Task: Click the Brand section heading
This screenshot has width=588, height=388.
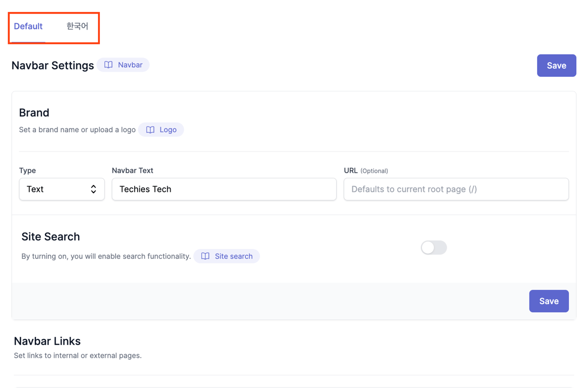Action: click(34, 113)
